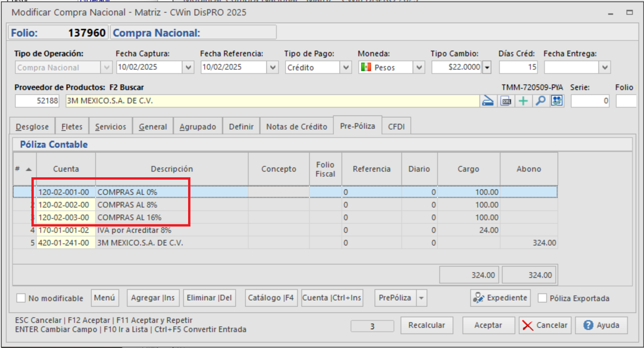Switch to the CFDI tab
Viewport: 644px width, 348px height.
[396, 125]
